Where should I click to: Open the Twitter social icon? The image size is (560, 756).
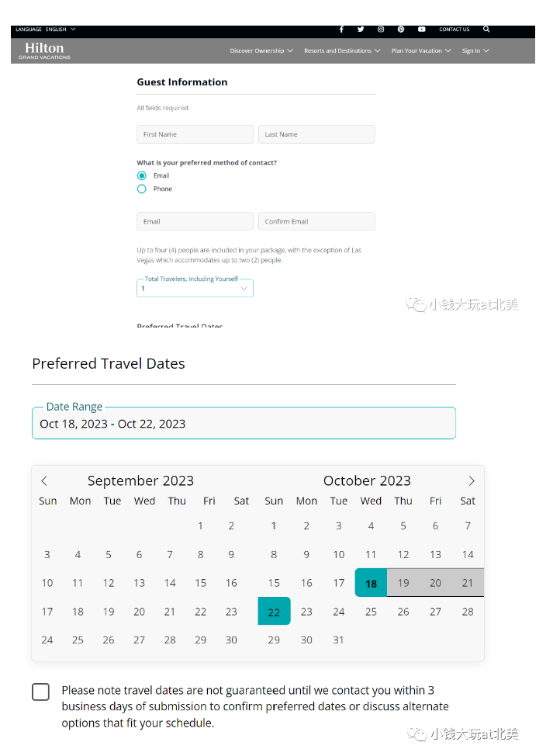[x=361, y=29]
